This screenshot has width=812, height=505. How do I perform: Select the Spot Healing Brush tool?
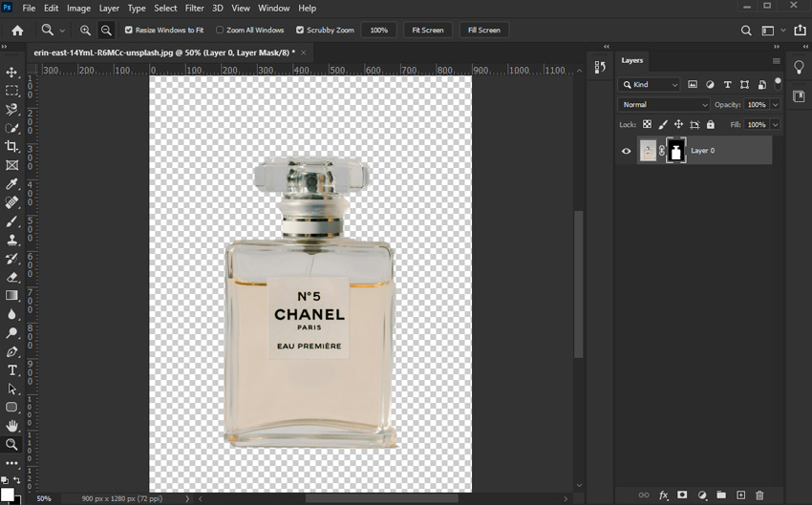point(11,202)
